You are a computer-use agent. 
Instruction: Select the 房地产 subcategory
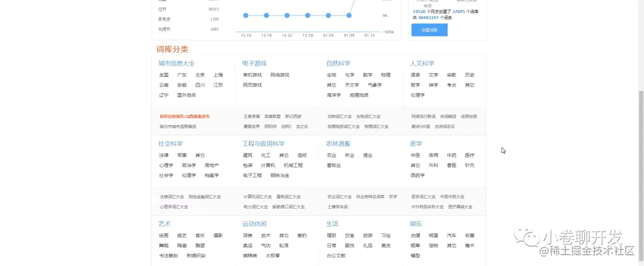click(212, 165)
